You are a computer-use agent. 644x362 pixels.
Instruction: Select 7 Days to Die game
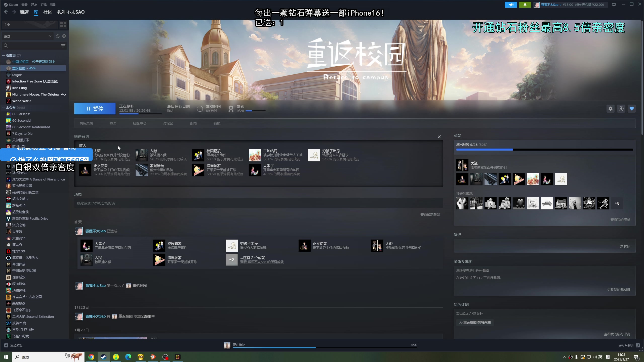click(22, 133)
